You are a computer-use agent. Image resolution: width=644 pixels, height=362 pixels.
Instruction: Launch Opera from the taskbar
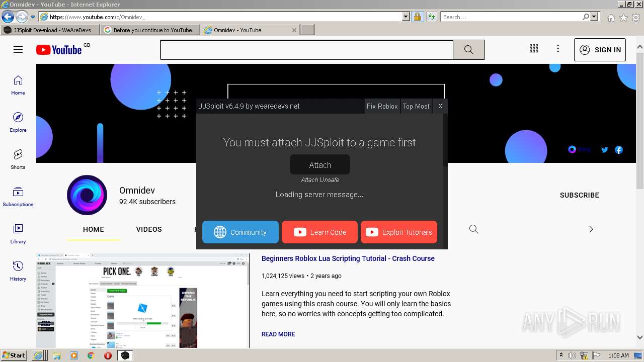coord(108,355)
